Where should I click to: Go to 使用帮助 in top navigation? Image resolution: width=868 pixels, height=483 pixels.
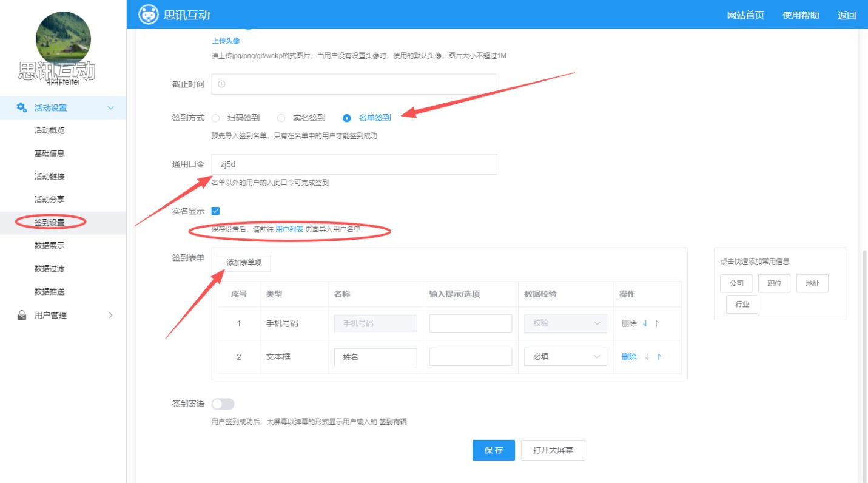(800, 15)
